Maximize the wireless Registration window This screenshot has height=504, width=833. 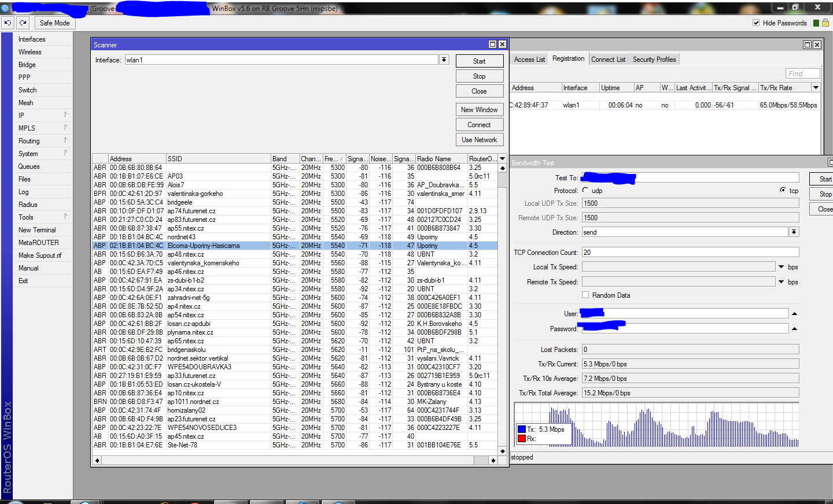tap(807, 45)
